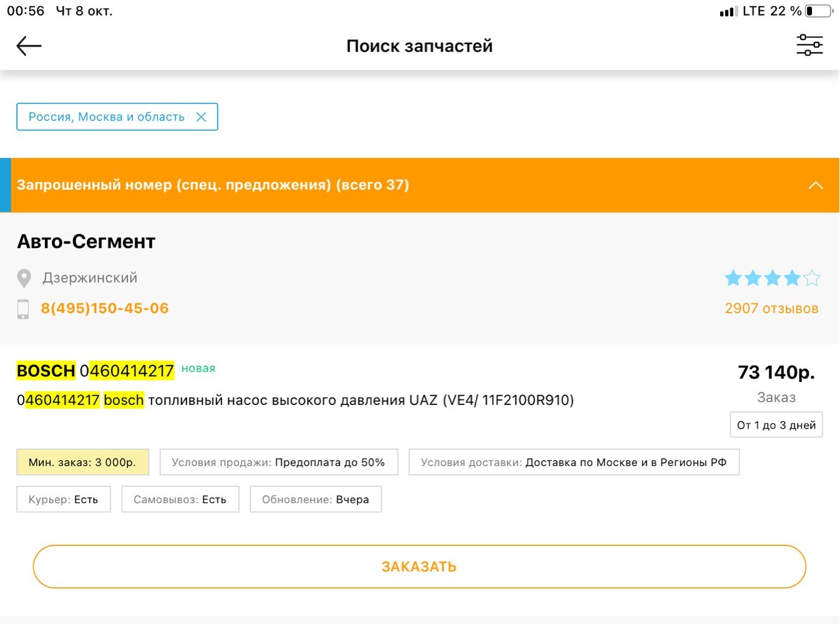The width and height of the screenshot is (840, 624).
Task: Tap the От 1 до 3 дней delivery badge
Action: (x=776, y=425)
